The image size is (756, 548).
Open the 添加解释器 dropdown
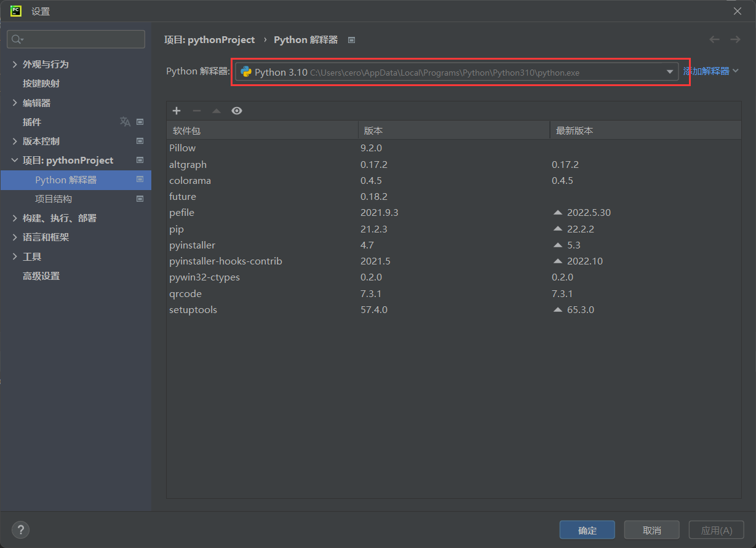coord(710,71)
